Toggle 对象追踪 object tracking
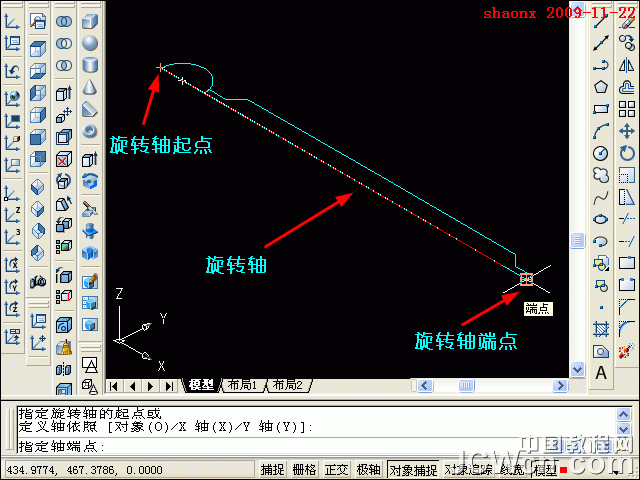640x480 pixels. (468, 469)
